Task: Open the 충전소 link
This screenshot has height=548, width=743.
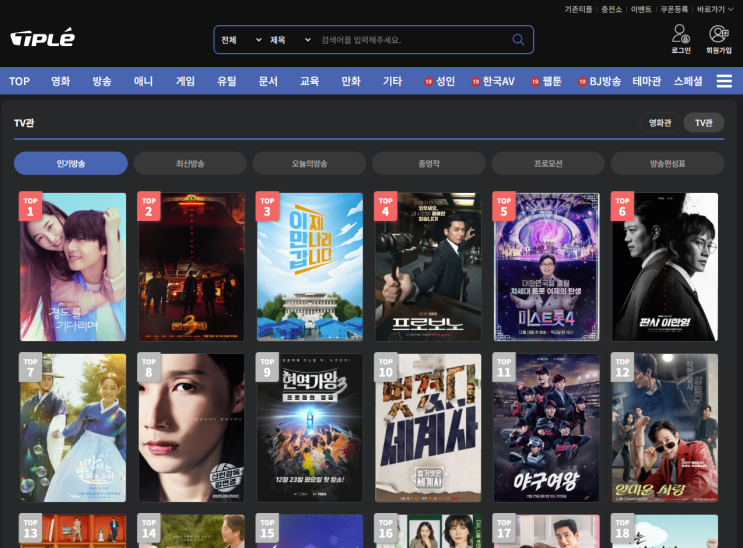Action: [611, 9]
